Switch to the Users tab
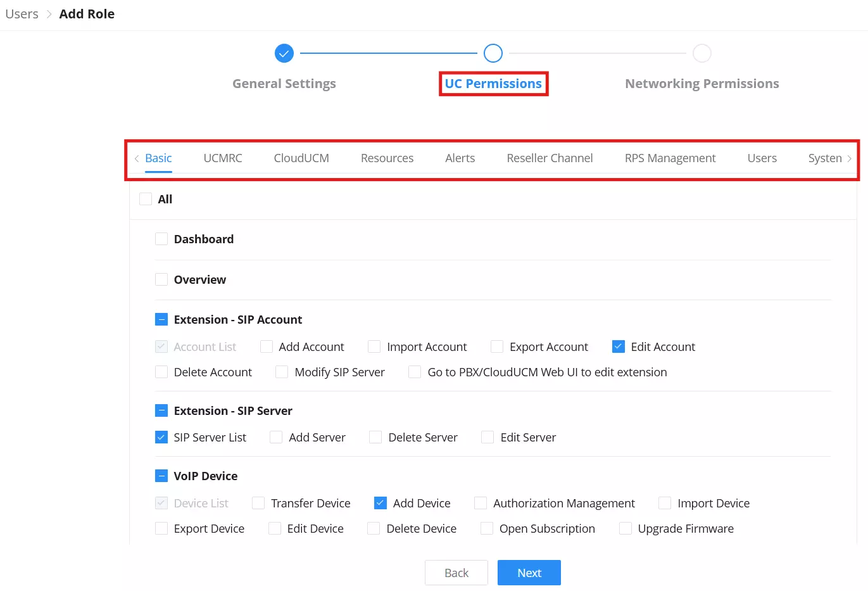Screen dimensions: 868x591 click(762, 158)
